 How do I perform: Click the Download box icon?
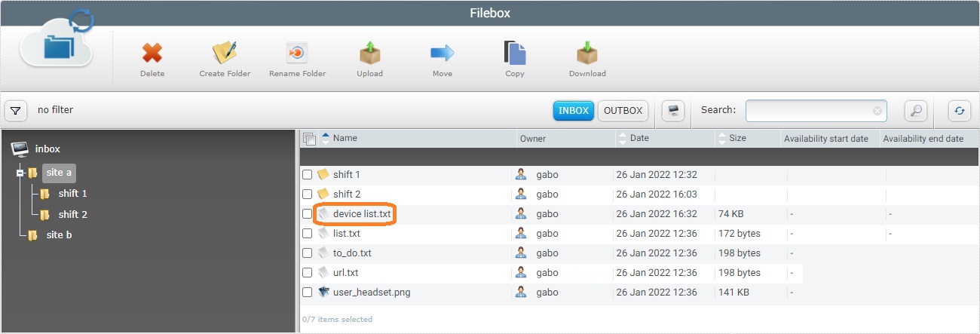click(x=587, y=53)
